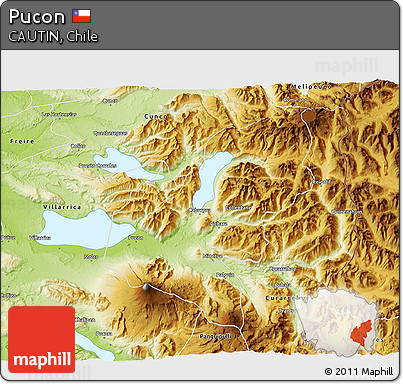
Task: Click the Chile flag icon
Action: pyautogui.click(x=82, y=16)
